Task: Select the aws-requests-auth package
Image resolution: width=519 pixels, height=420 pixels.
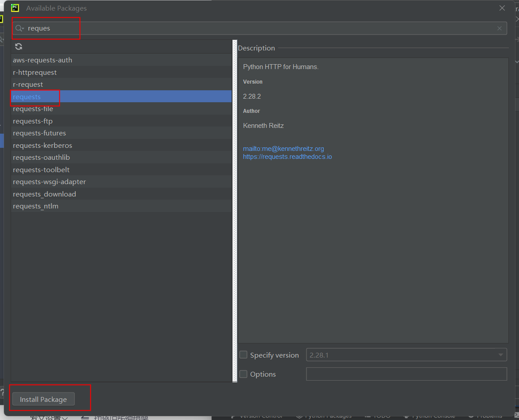Action: click(121, 60)
